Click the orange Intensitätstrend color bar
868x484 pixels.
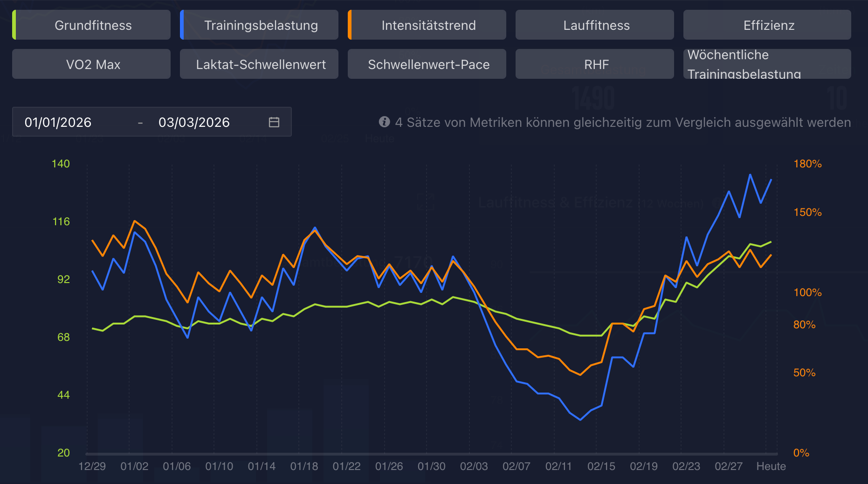350,25
